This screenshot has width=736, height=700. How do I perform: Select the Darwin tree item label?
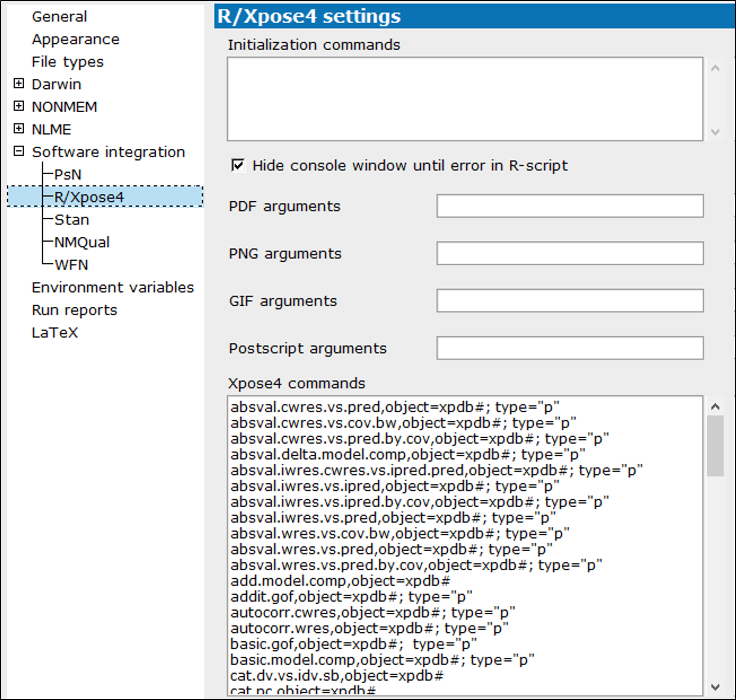click(x=56, y=84)
